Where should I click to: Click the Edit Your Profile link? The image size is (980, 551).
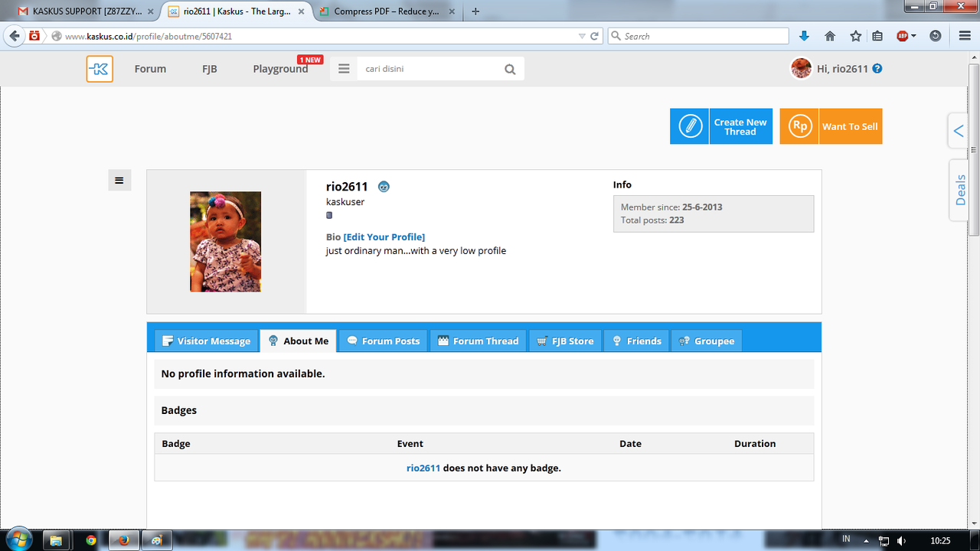point(384,237)
